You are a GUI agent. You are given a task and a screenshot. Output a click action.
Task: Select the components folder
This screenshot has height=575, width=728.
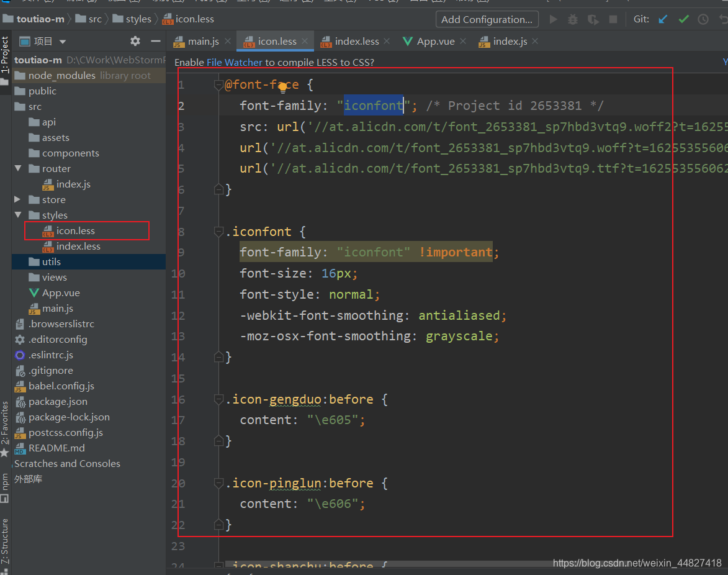(x=89, y=153)
